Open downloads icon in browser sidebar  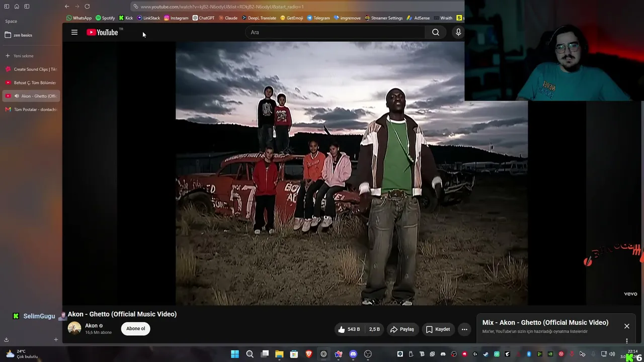pos(7,340)
